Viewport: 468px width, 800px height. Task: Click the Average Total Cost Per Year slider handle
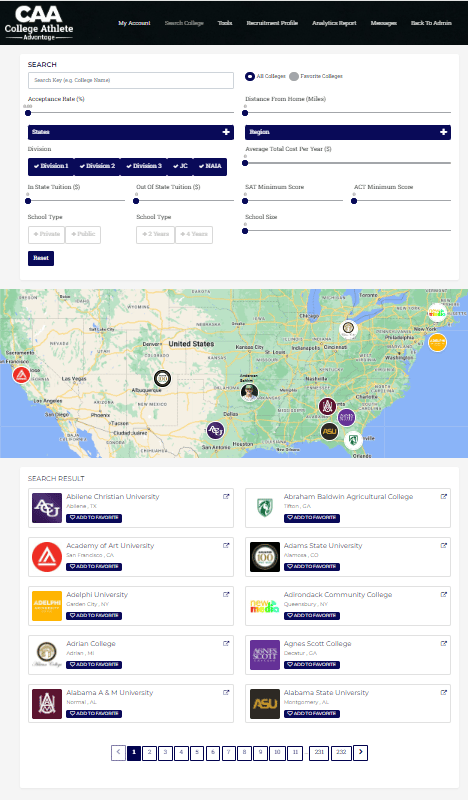pyautogui.click(x=245, y=163)
